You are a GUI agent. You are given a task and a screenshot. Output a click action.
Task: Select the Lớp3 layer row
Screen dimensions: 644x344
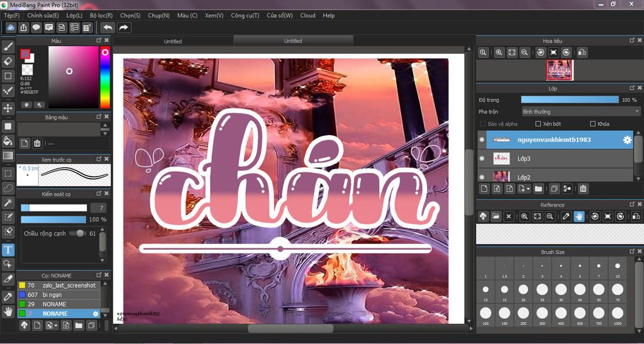click(556, 158)
